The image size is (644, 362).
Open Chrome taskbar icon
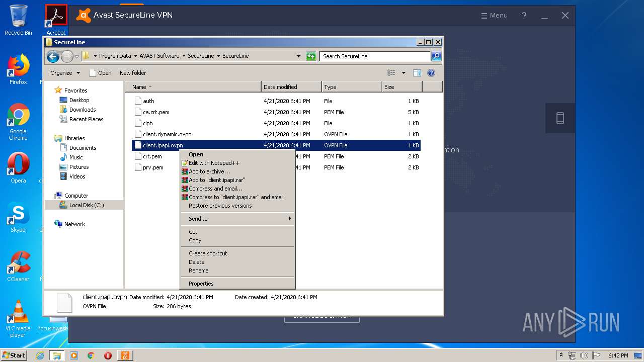point(91,355)
